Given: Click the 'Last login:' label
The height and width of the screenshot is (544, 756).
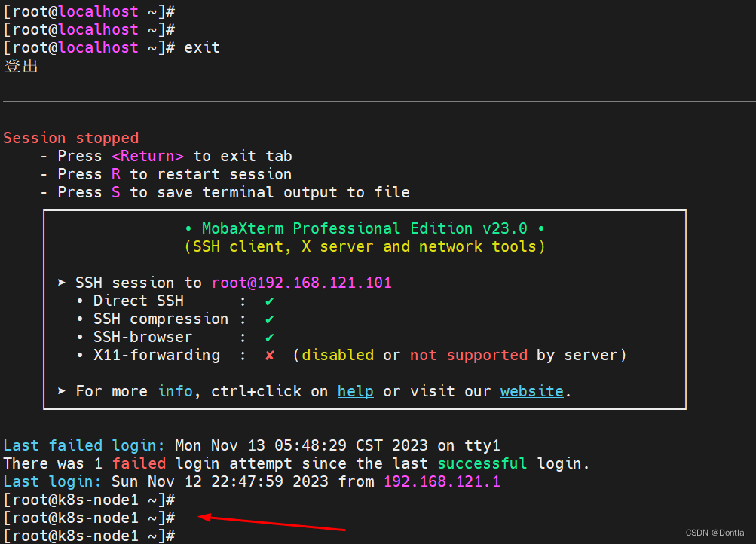Looking at the screenshot, I should (x=53, y=482).
